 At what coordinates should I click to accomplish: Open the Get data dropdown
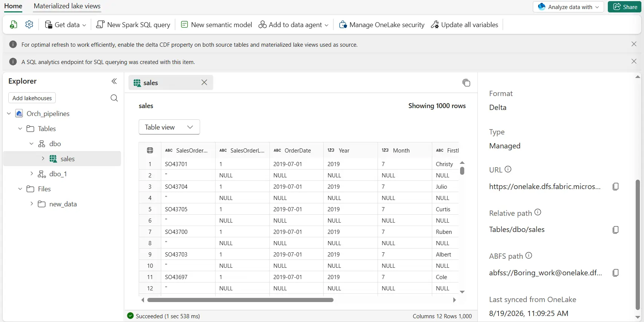pyautogui.click(x=66, y=25)
